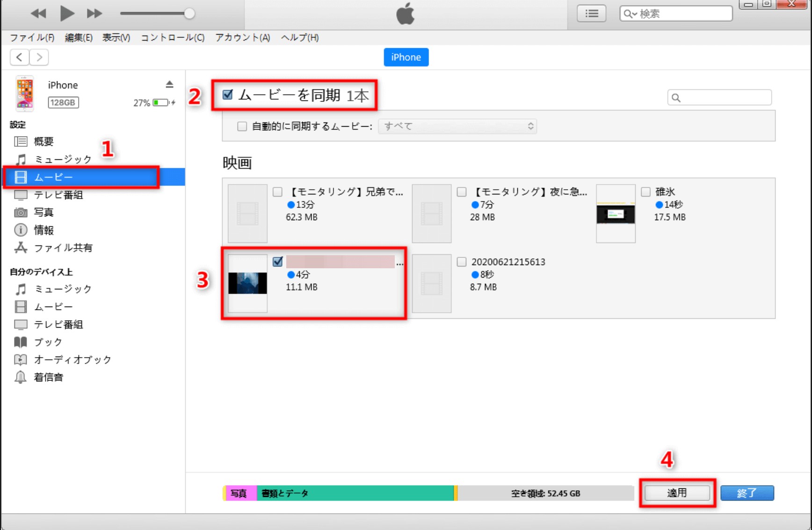Focus the top 検索 search field
The image size is (812, 530).
coord(676,14)
